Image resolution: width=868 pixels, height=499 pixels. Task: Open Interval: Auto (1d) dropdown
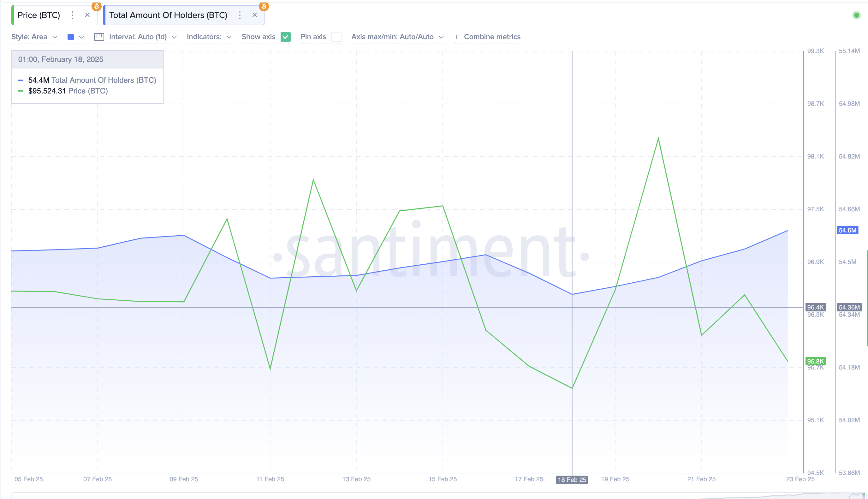click(143, 37)
